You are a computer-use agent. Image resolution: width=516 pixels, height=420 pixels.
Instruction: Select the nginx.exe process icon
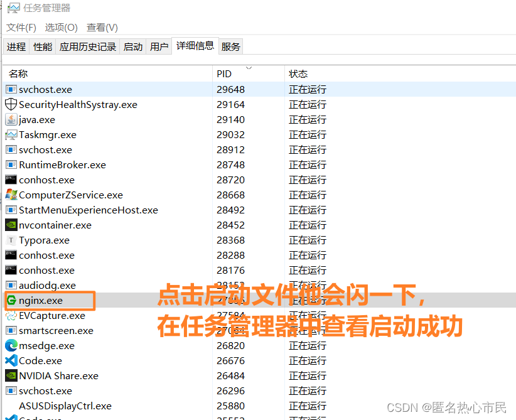(11, 300)
